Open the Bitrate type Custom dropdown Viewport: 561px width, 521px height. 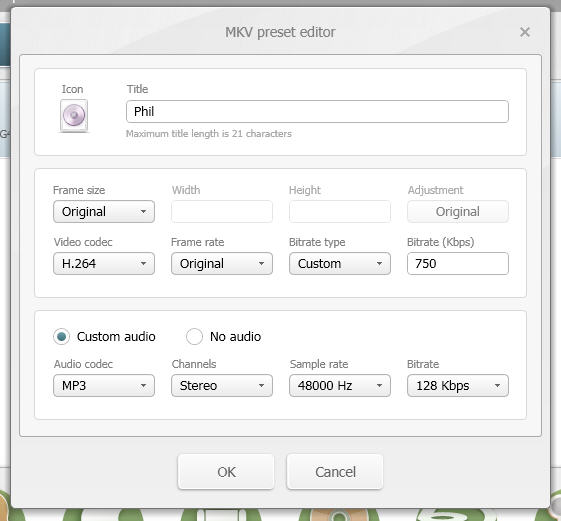tap(340, 264)
